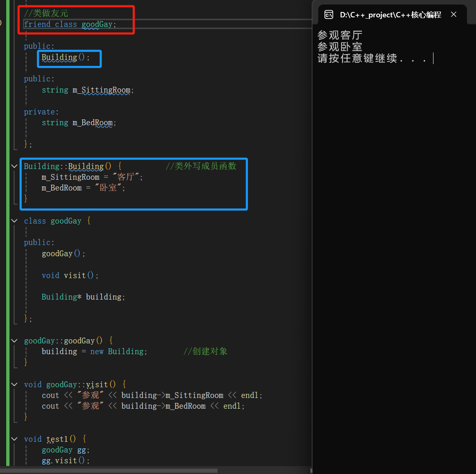Click the 'gg.visit();' line
This screenshot has width=476, height=474.
coord(66,461)
